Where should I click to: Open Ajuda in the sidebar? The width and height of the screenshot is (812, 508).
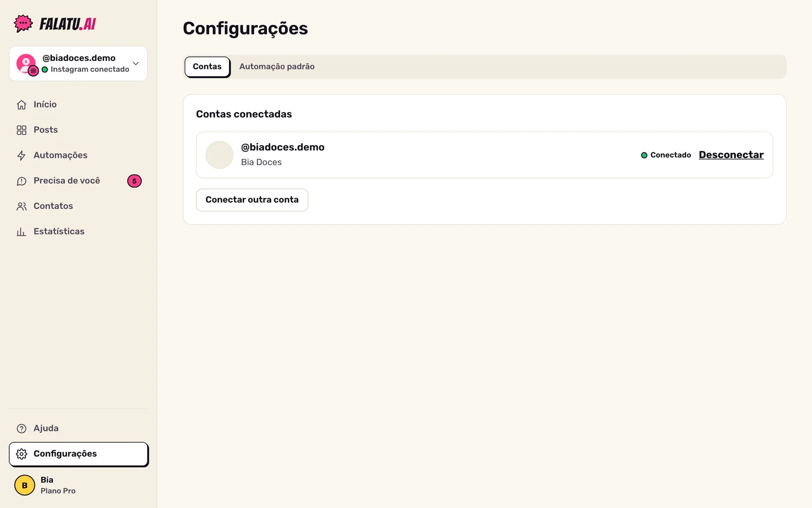click(x=79, y=428)
